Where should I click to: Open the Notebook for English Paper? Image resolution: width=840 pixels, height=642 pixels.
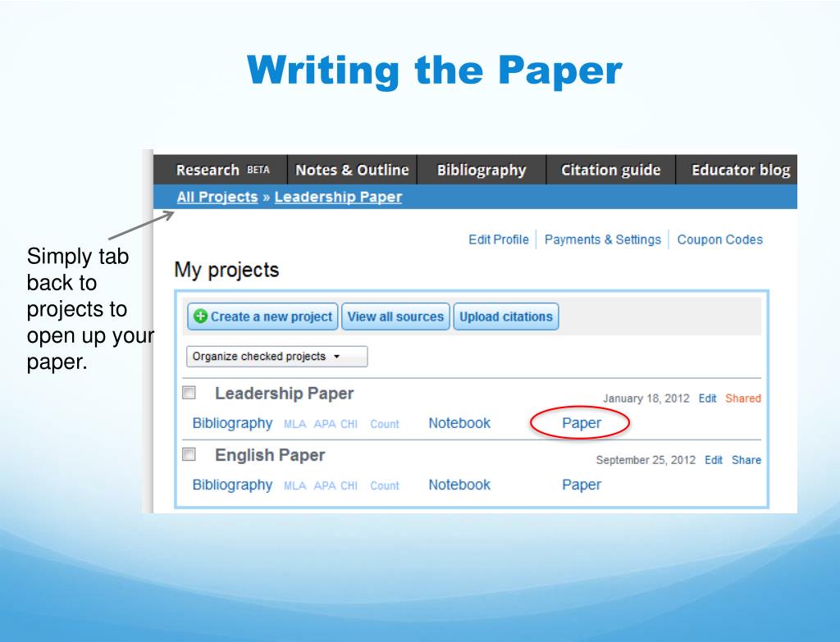(x=459, y=485)
